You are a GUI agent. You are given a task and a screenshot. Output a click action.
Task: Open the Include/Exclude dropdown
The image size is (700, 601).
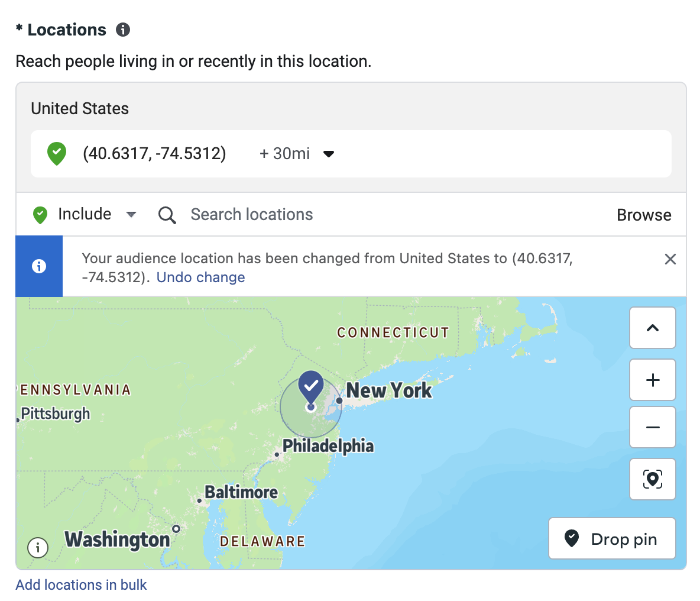pos(85,214)
